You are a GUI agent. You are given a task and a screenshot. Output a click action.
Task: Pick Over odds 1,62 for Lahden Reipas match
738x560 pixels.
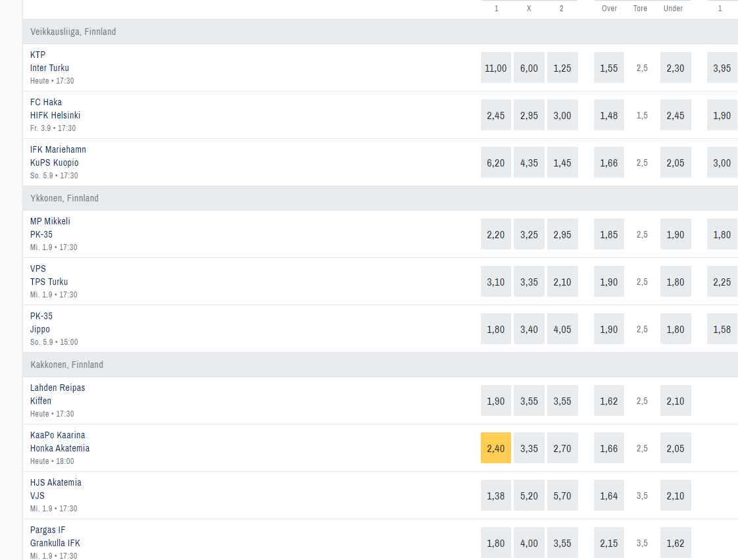(609, 401)
